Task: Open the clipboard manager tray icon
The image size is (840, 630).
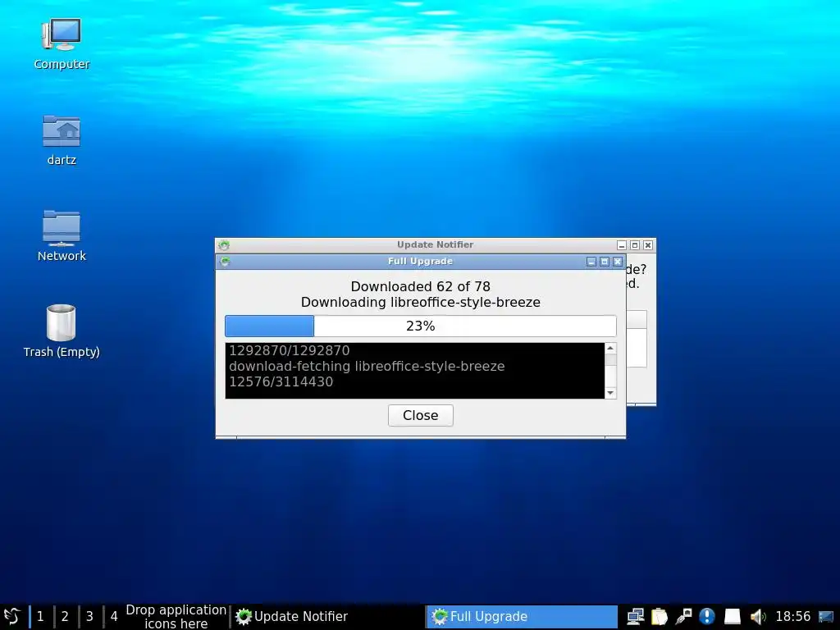Action: (660, 617)
